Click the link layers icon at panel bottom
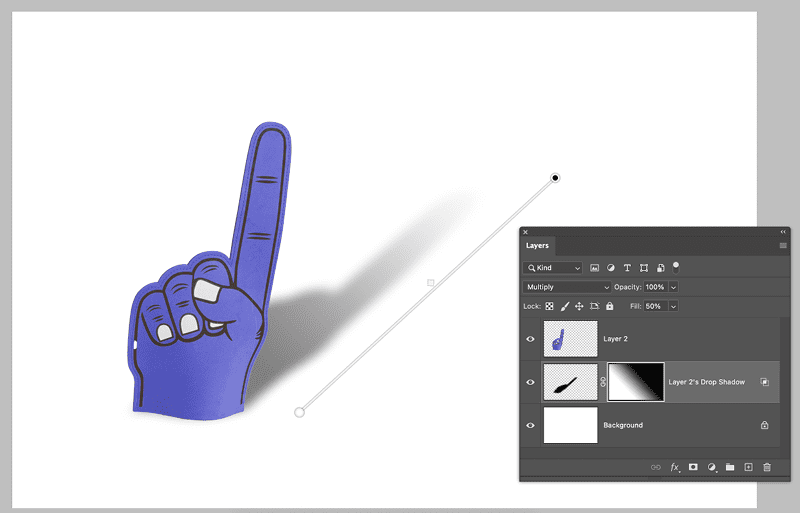 coord(656,467)
